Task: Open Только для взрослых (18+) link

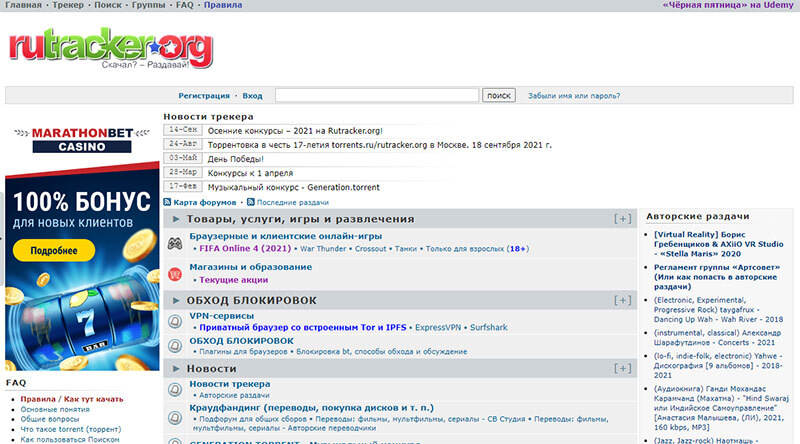Action: tap(477, 249)
